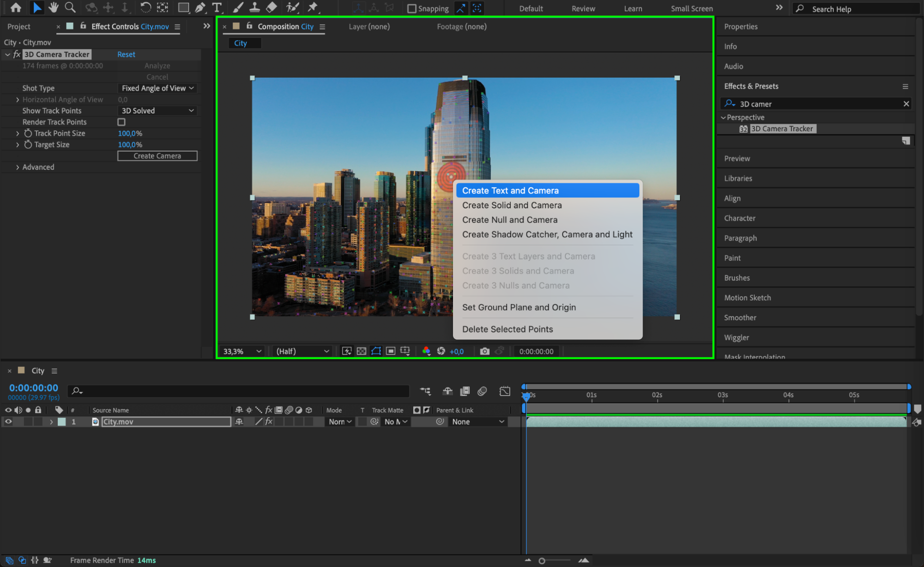Open the Shot Type dropdown

157,88
